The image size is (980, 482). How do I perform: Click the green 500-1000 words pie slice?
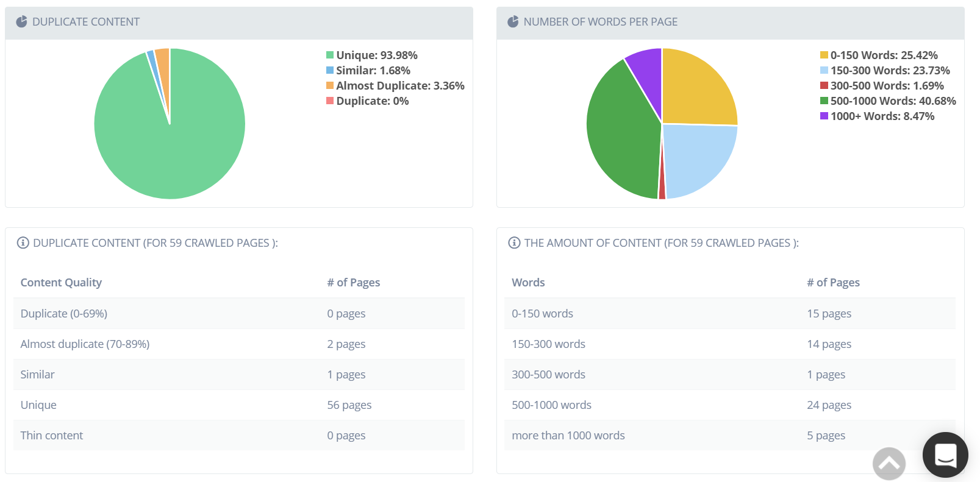click(622, 134)
